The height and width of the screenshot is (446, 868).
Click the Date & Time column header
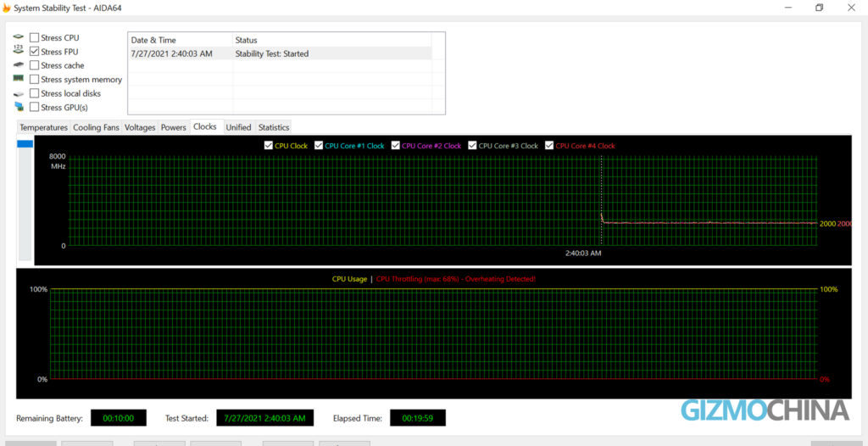181,40
